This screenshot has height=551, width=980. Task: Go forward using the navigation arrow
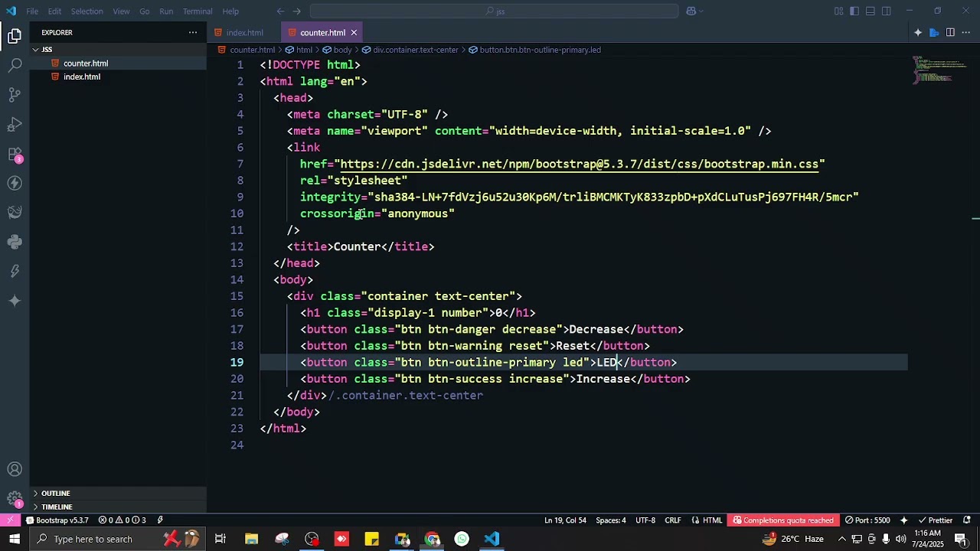coord(297,11)
